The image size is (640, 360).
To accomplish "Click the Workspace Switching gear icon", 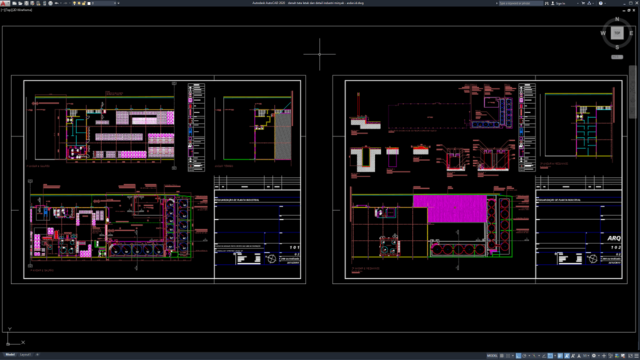I will coord(593,356).
